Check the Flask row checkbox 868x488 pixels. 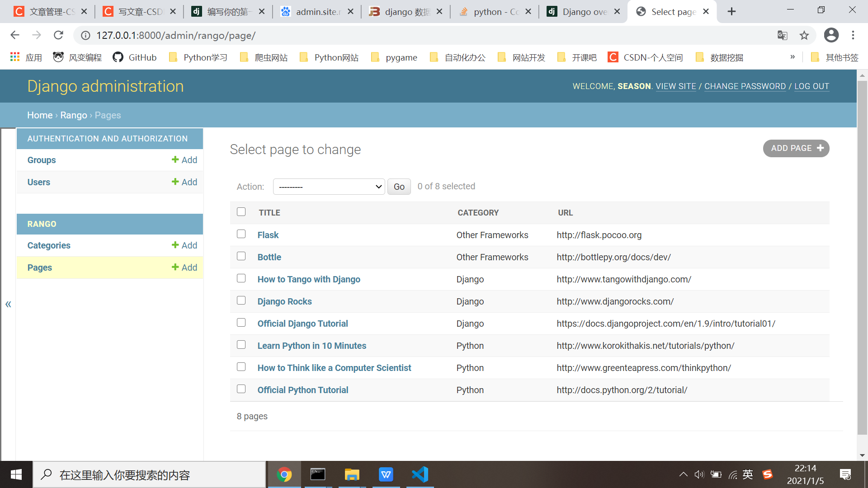point(241,234)
